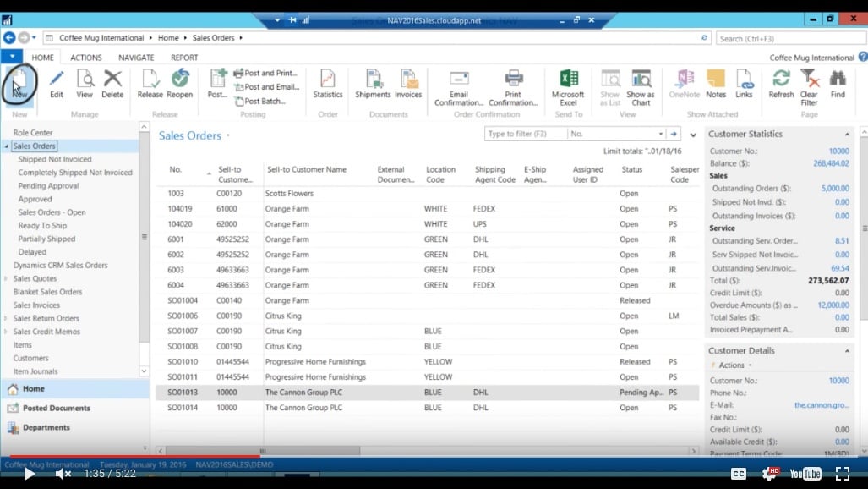This screenshot has width=868, height=489.
Task: Clear Filter on the list
Action: (810, 88)
